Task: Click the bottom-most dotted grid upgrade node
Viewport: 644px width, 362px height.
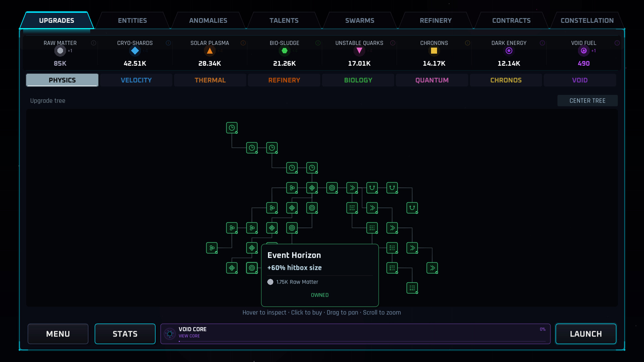Action: tap(412, 288)
